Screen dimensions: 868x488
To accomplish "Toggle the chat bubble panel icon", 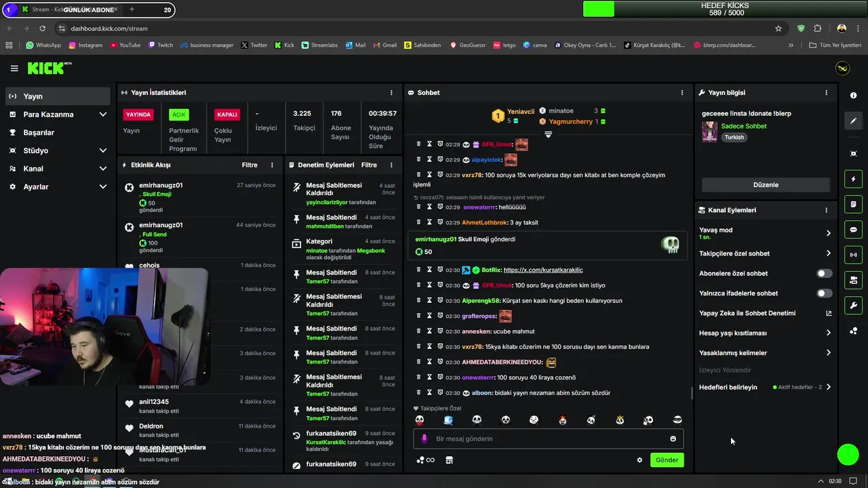I will [853, 230].
